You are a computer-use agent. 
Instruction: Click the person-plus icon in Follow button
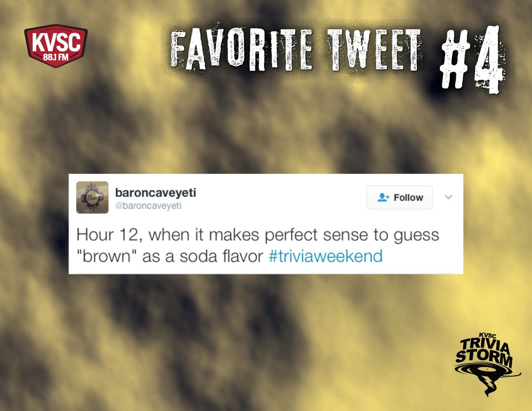click(x=383, y=198)
